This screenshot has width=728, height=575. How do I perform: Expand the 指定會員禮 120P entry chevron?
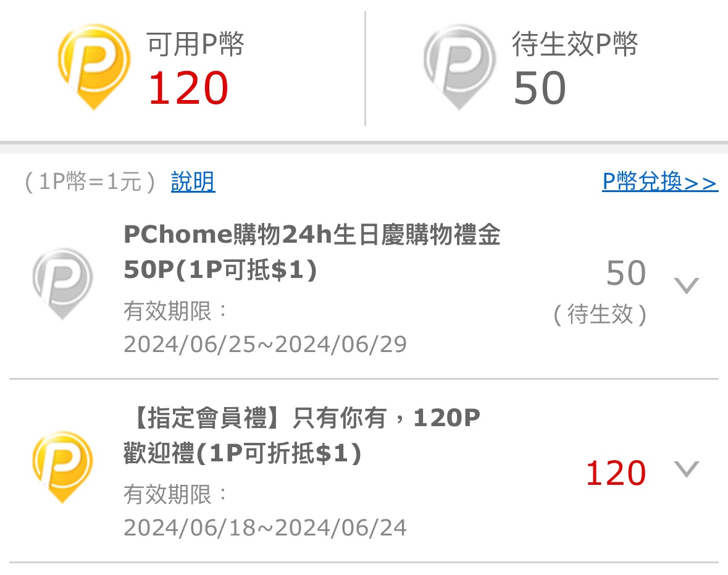click(x=686, y=469)
